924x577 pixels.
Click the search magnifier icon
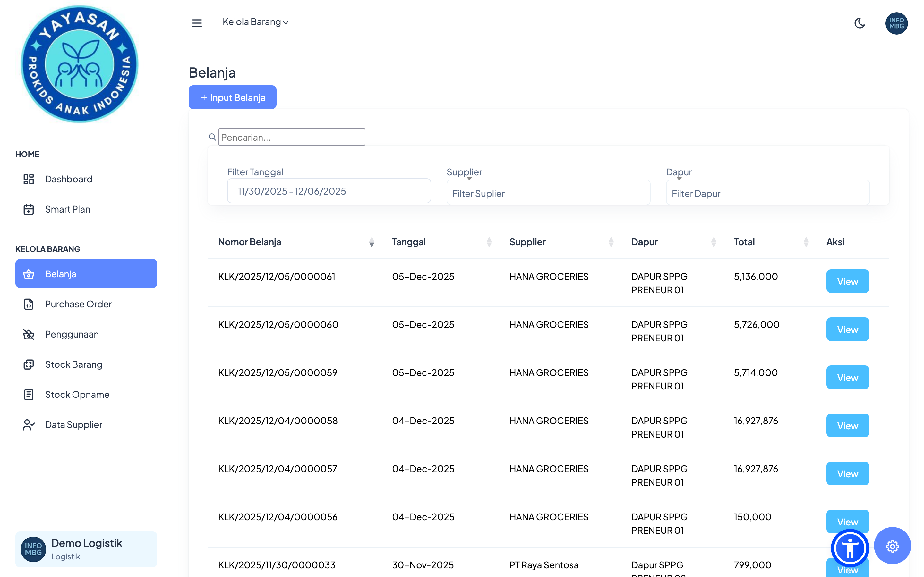[x=212, y=137]
